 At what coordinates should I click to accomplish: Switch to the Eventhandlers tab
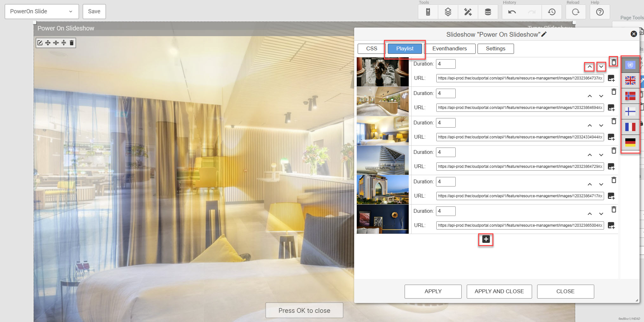click(450, 48)
